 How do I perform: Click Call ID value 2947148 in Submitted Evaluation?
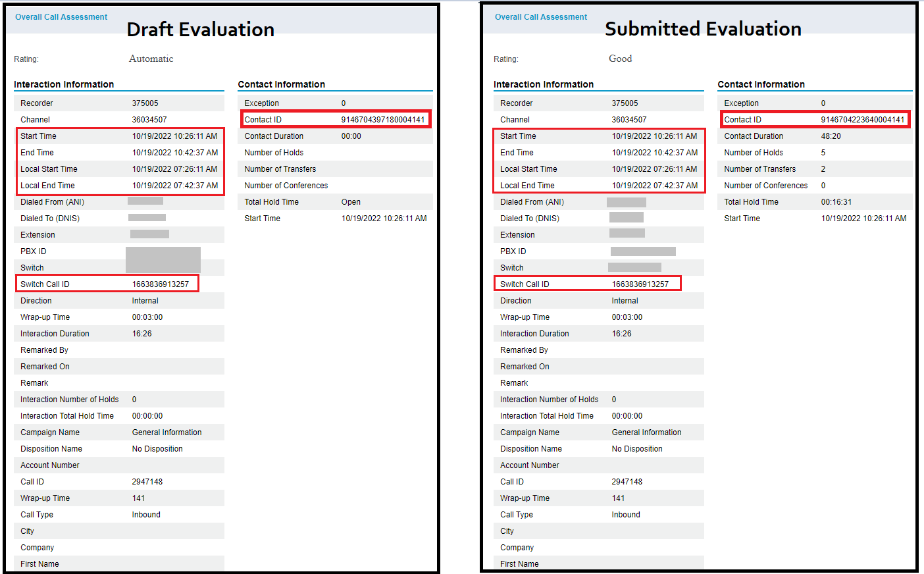[x=627, y=482]
